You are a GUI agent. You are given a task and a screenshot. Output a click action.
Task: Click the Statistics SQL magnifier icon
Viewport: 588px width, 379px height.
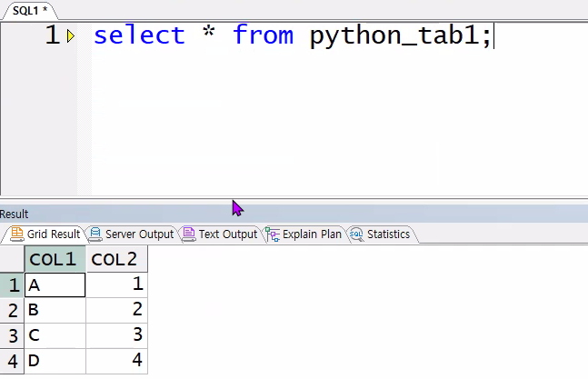tap(356, 234)
